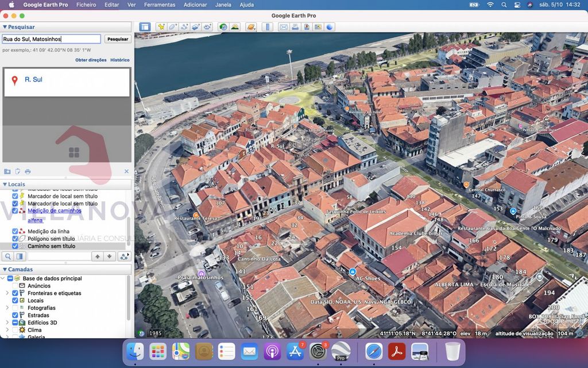Click the panel view icon beside the magnifier
588x368 pixels.
pyautogui.click(x=20, y=256)
